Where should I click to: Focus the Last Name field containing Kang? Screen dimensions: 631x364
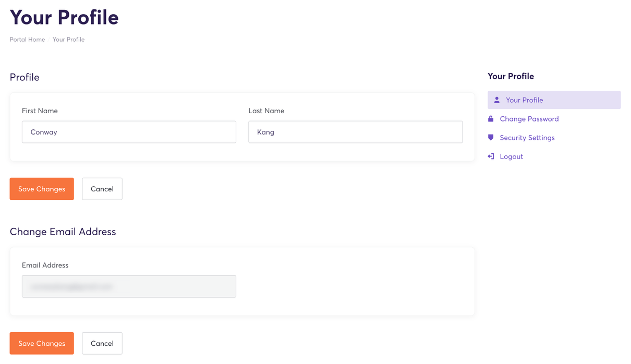point(355,132)
